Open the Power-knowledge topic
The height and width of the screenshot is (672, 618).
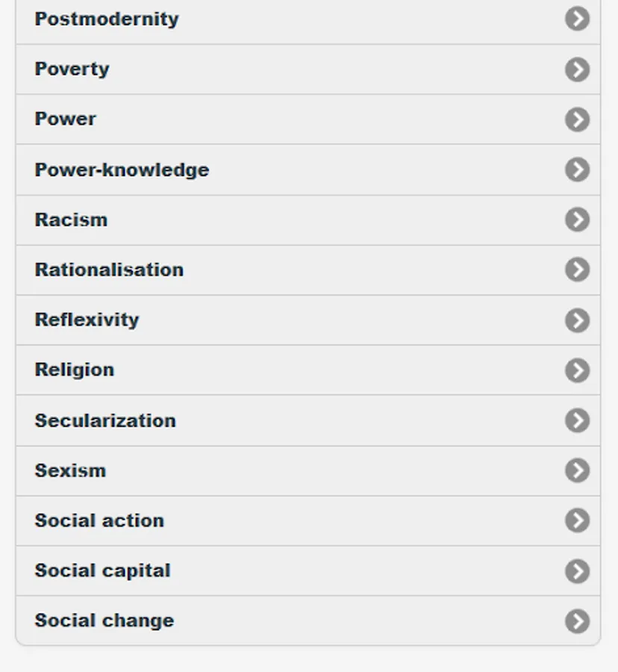[122, 169]
